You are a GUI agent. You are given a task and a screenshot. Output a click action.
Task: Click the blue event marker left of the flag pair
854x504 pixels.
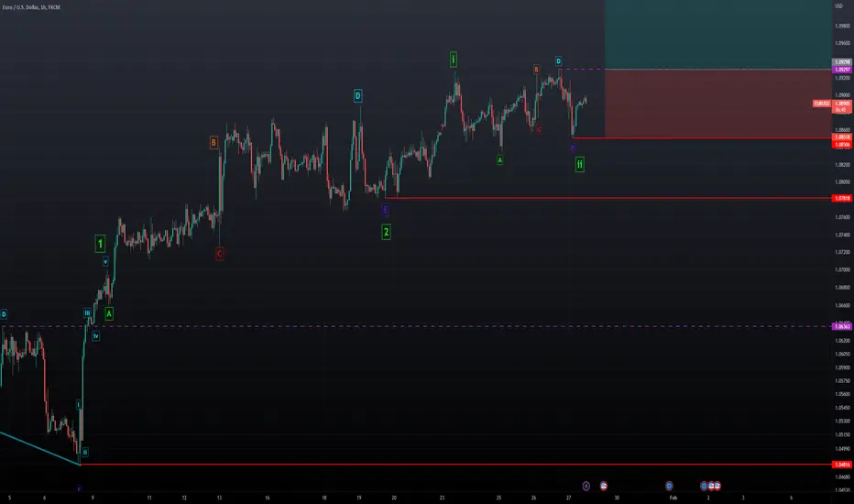click(x=704, y=486)
